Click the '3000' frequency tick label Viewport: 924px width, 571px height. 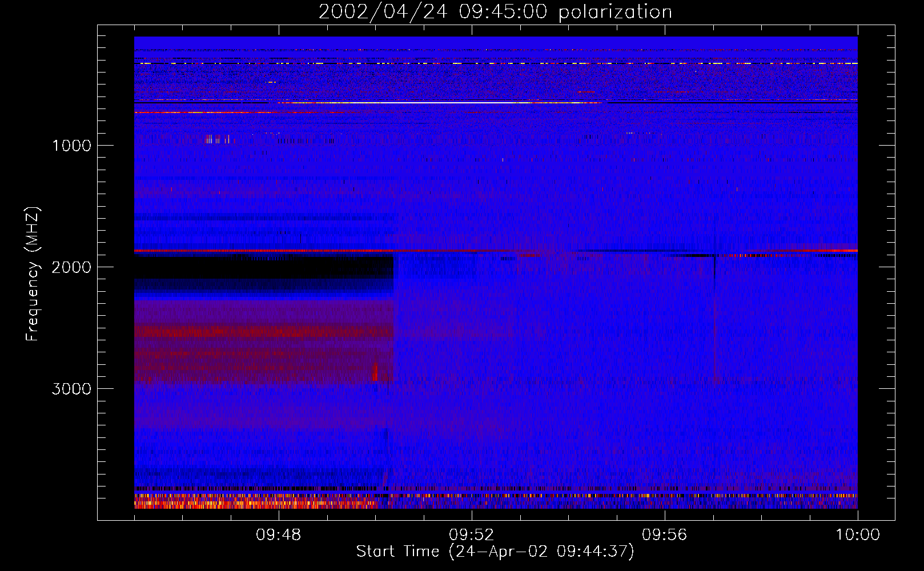point(71,389)
